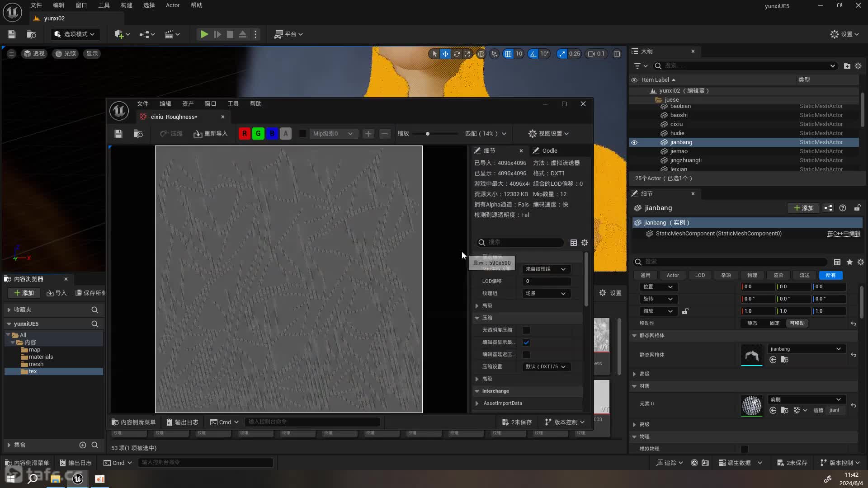Click the stop simulation button
The image size is (868, 488).
230,34
